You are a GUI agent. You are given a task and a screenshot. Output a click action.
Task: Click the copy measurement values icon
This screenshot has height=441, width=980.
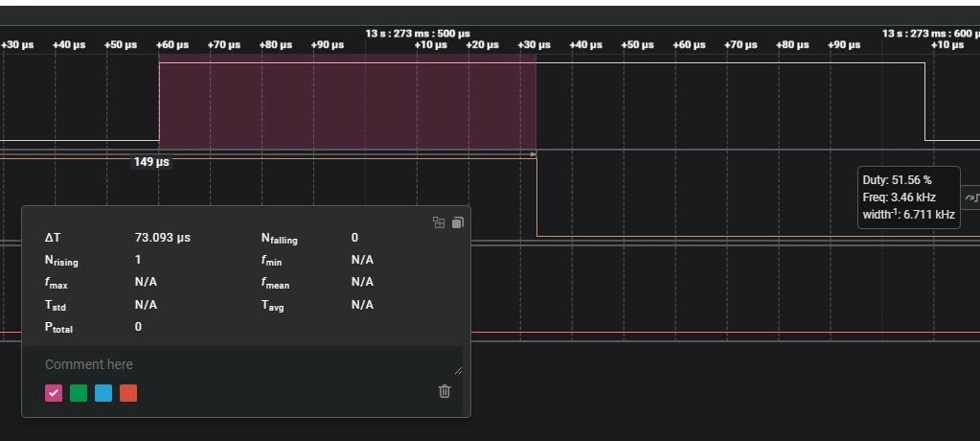click(457, 222)
